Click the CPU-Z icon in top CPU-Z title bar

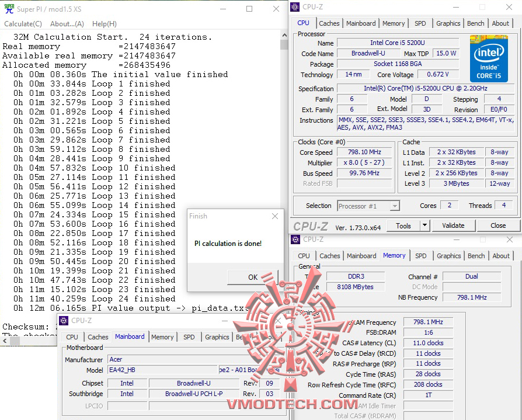coord(295,6)
